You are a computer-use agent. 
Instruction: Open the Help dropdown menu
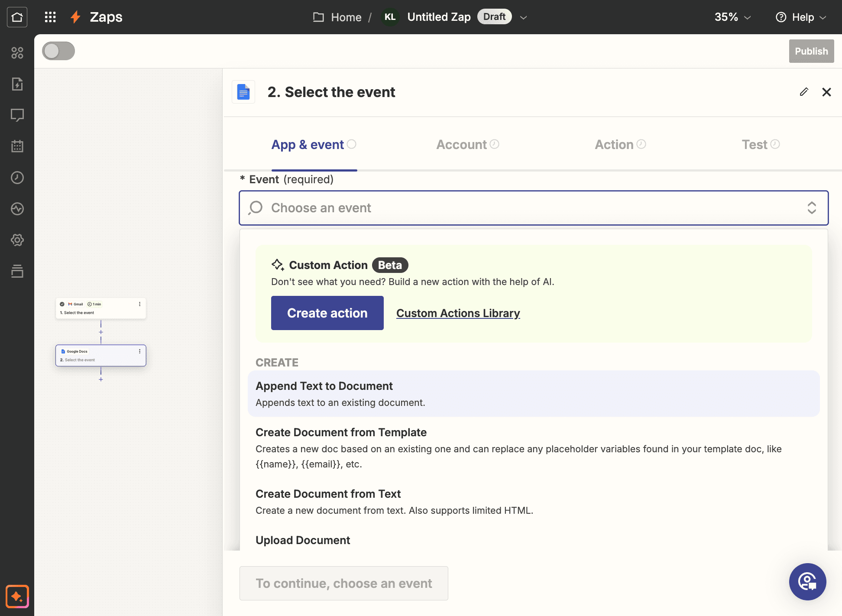(x=801, y=17)
